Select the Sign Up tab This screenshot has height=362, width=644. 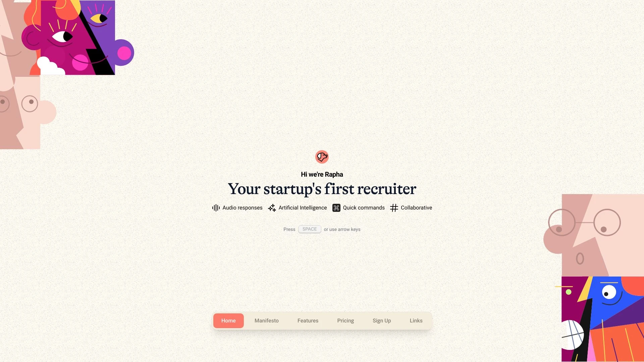point(381,320)
